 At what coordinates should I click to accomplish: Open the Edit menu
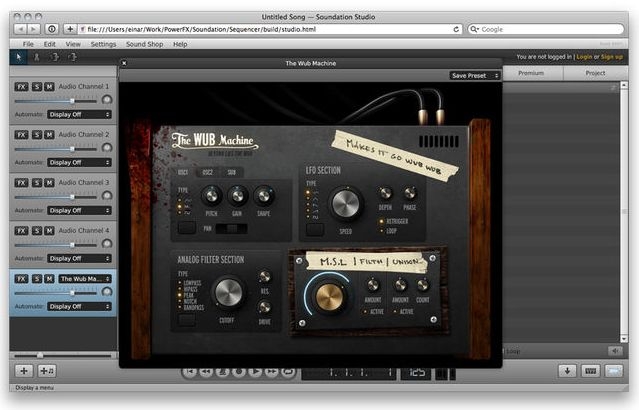point(50,44)
